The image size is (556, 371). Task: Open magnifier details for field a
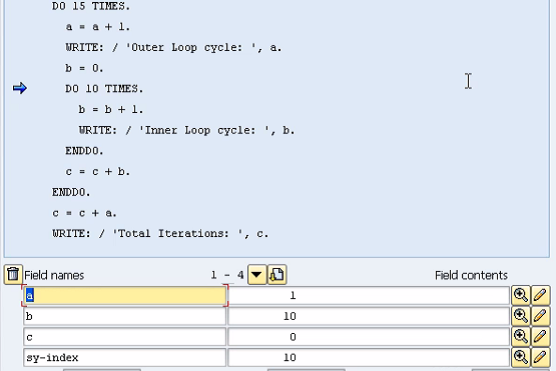pyautogui.click(x=521, y=295)
